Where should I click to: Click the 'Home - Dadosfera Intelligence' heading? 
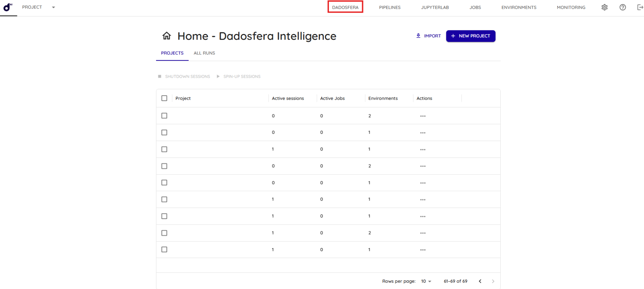pyautogui.click(x=257, y=36)
